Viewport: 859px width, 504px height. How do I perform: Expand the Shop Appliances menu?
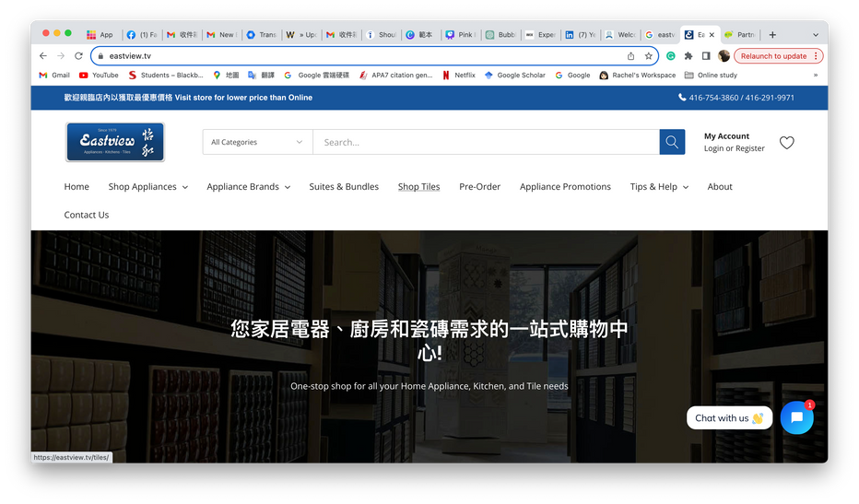pyautogui.click(x=147, y=187)
